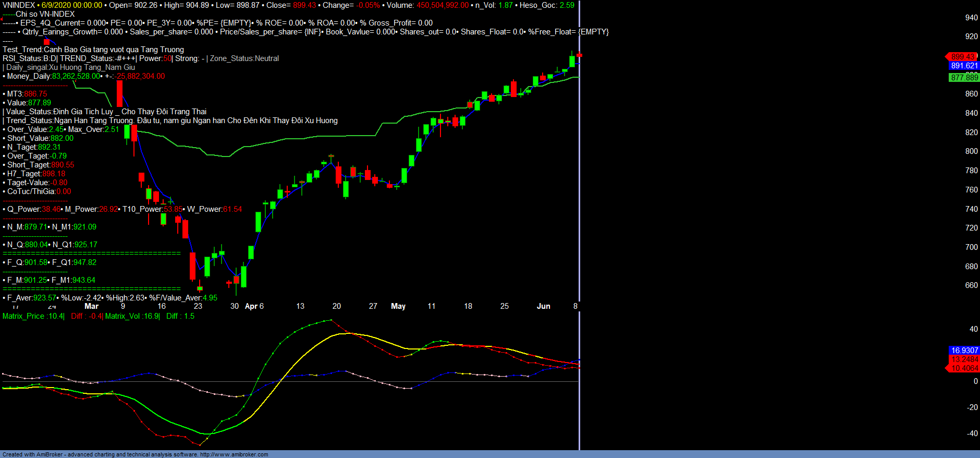Click the Apr 6 date axis label

pyautogui.click(x=254, y=306)
